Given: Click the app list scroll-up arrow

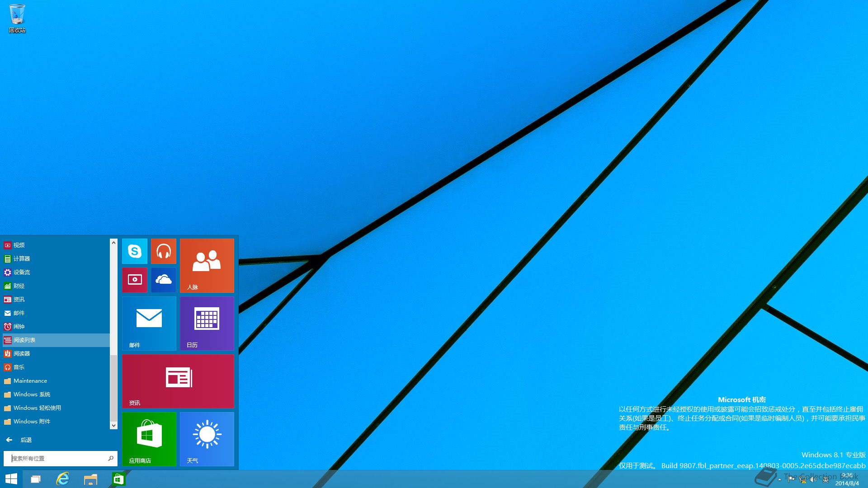Looking at the screenshot, I should (113, 243).
